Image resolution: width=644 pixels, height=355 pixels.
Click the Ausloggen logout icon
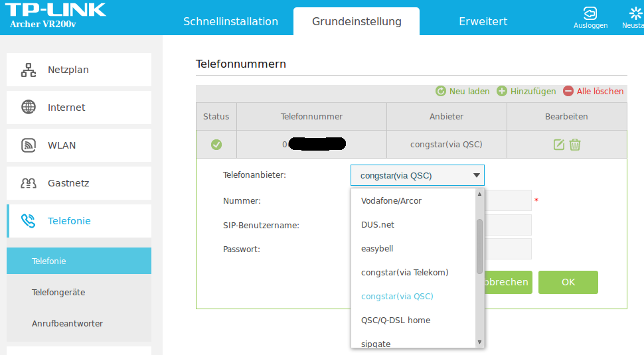point(590,13)
